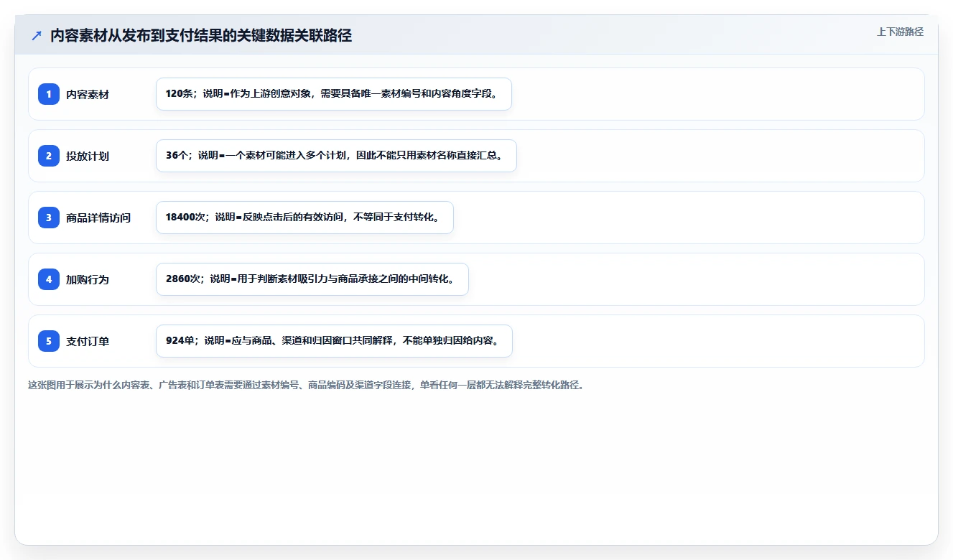The height and width of the screenshot is (560, 953).
Task: Select step number 4 badge
Action: (49, 279)
